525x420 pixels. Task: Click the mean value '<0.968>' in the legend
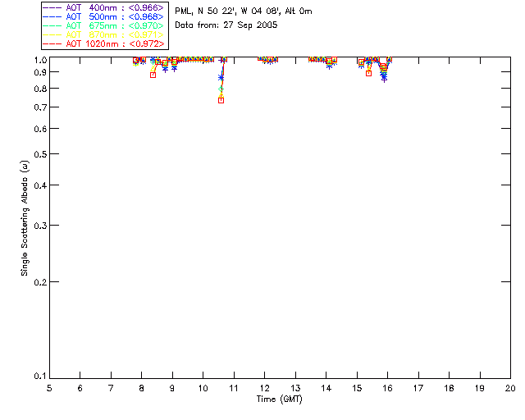coord(146,16)
